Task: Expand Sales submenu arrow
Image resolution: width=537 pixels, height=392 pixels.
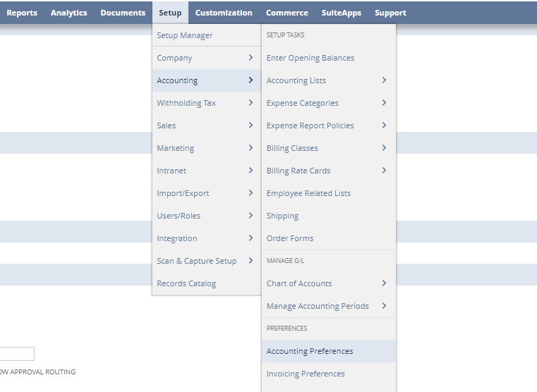Action: point(251,125)
